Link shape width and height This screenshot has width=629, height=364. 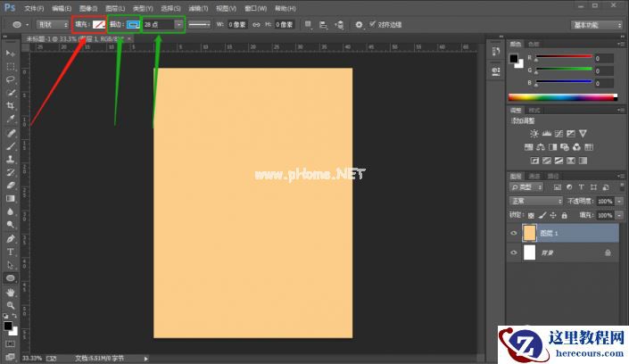click(256, 25)
